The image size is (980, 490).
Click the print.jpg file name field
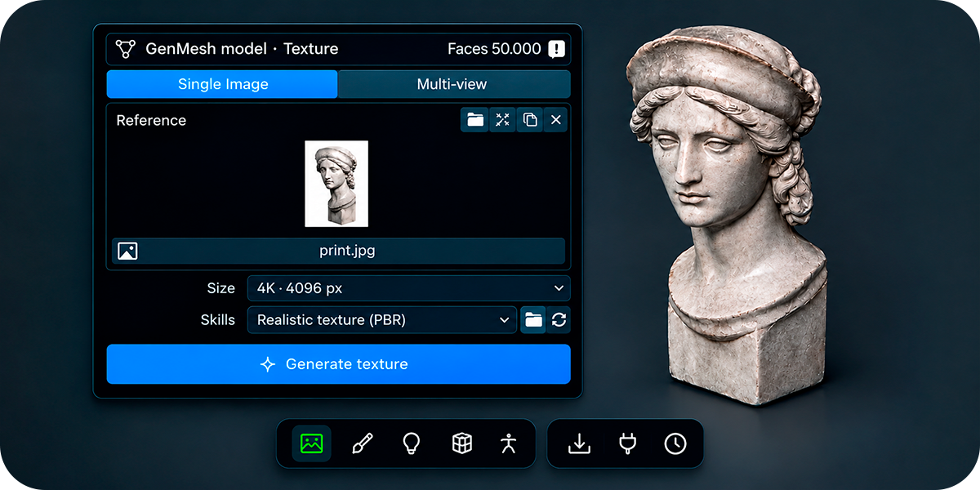click(338, 251)
